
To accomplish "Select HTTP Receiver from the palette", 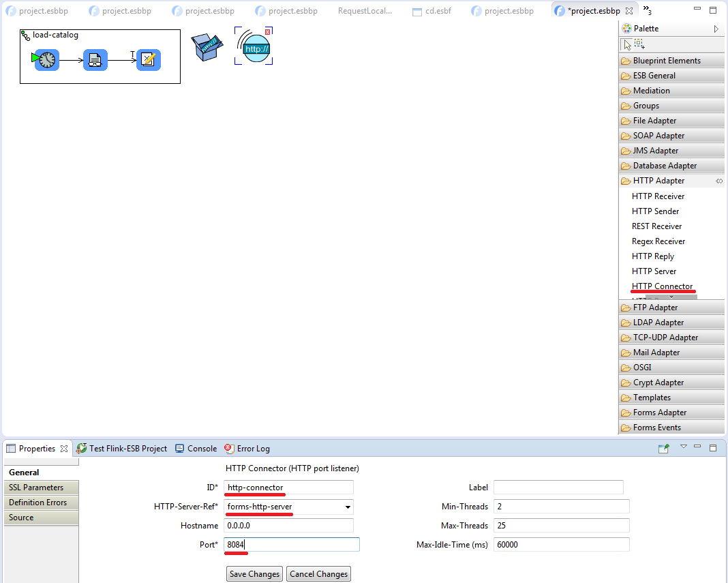I will [658, 196].
